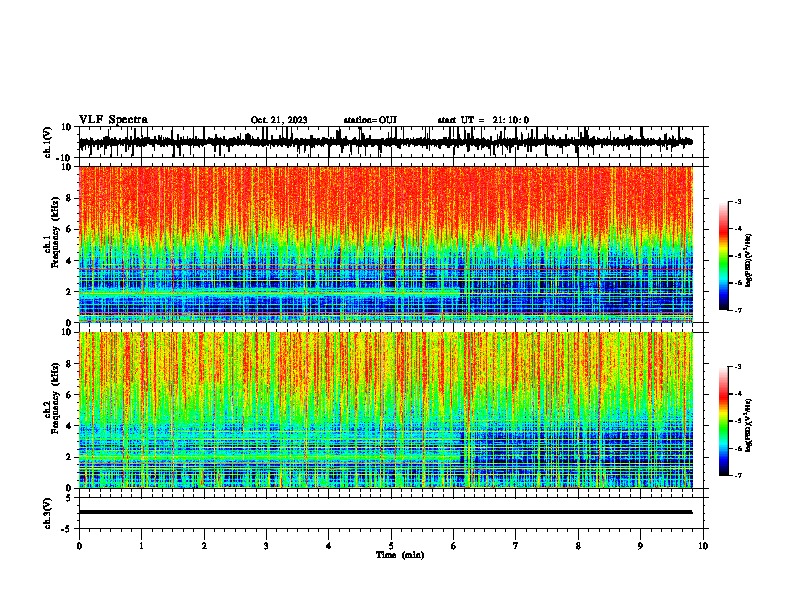This screenshot has height=612, width=792.
Task: Click time axis tick label "5"
Action: [x=391, y=546]
